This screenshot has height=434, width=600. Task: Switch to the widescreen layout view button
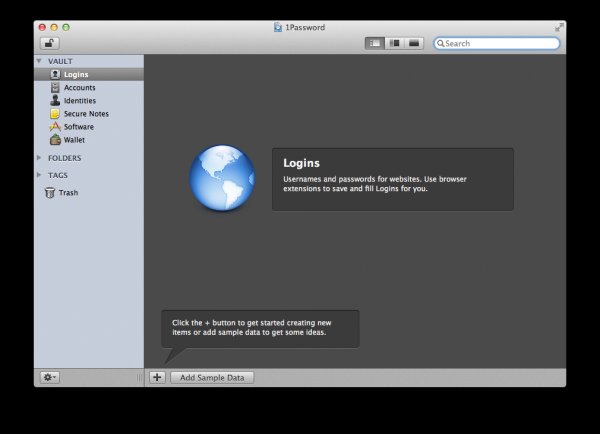414,43
